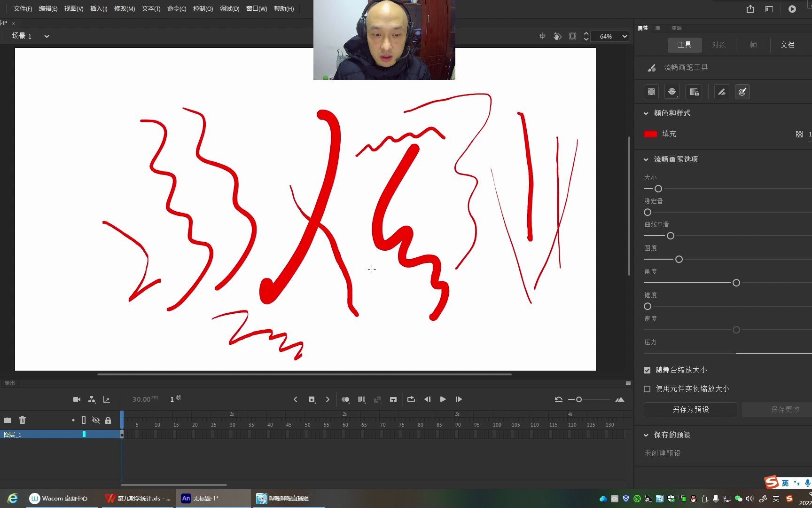Collapse the 颜色和样式 section
This screenshot has width=812, height=508.
coord(646,113)
